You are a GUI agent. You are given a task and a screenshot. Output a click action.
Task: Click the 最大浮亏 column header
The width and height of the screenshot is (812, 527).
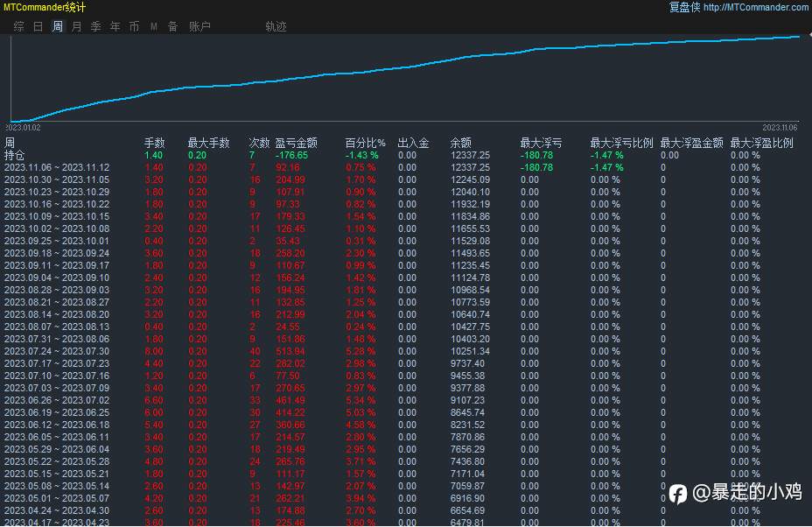[541, 143]
